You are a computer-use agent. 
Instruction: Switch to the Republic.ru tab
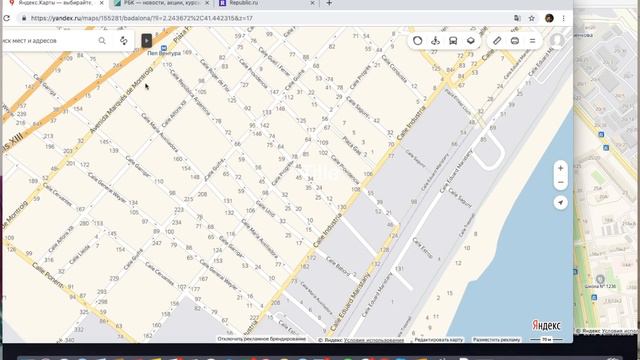point(267,3)
